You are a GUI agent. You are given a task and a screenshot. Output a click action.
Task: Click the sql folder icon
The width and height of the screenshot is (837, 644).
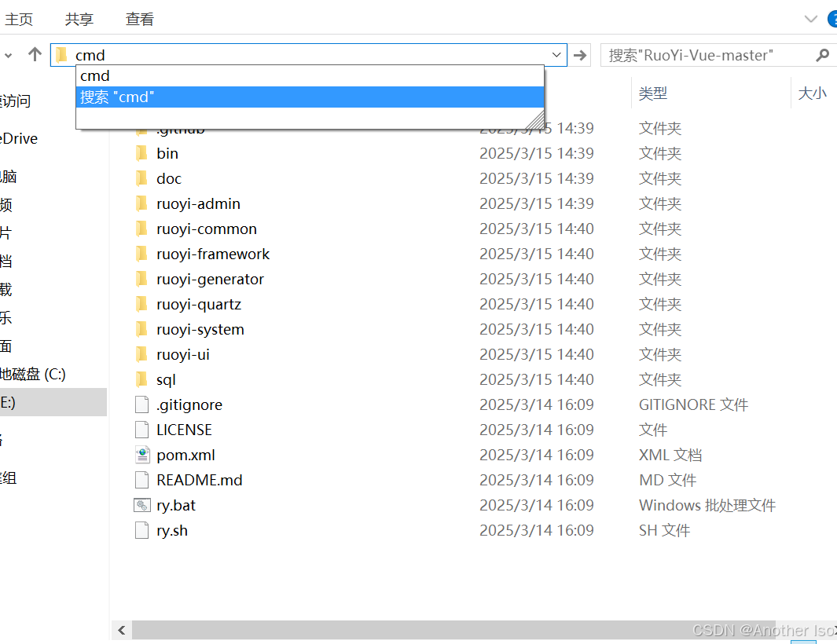(x=141, y=379)
